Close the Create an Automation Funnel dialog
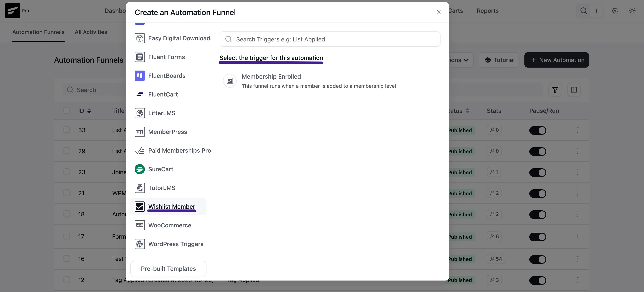The image size is (644, 292). tap(438, 12)
